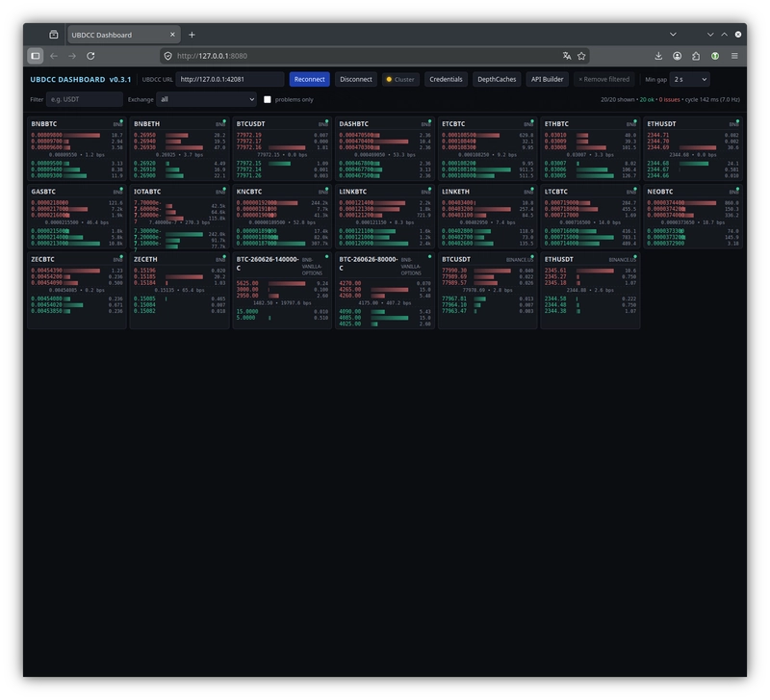Click the 77990.30 ask price
Viewport: 770px width, 700px height.
click(454, 271)
